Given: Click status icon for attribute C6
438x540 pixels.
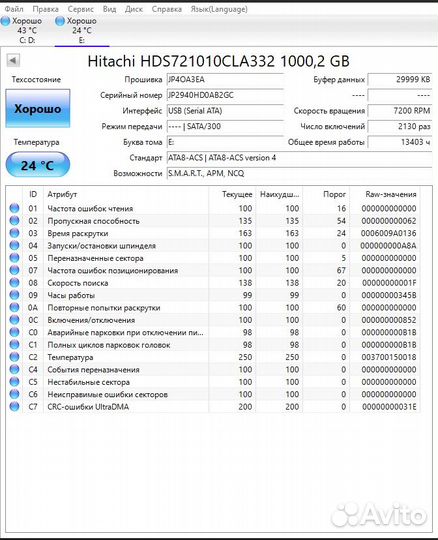Looking at the screenshot, I should (14, 394).
